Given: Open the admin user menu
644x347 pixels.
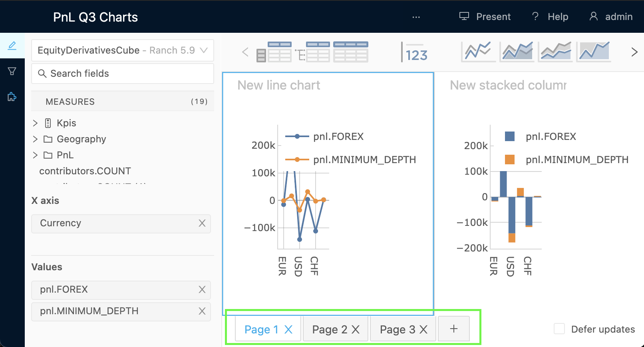Looking at the screenshot, I should [611, 17].
